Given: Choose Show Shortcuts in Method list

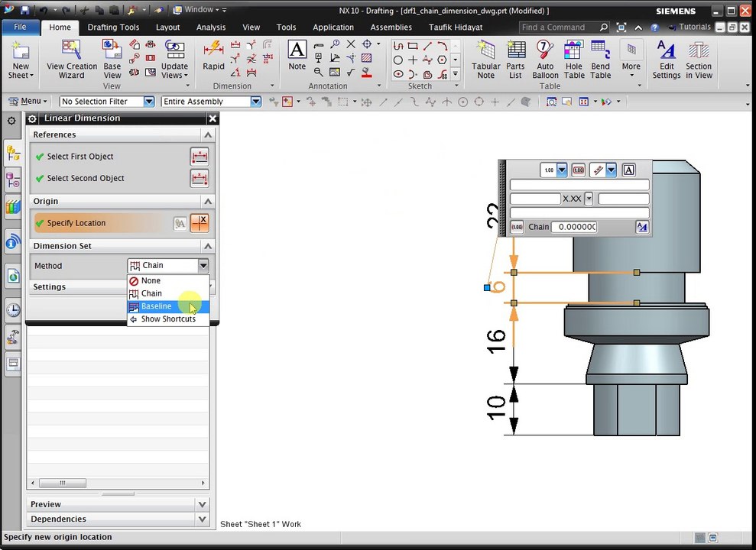Looking at the screenshot, I should coord(168,319).
